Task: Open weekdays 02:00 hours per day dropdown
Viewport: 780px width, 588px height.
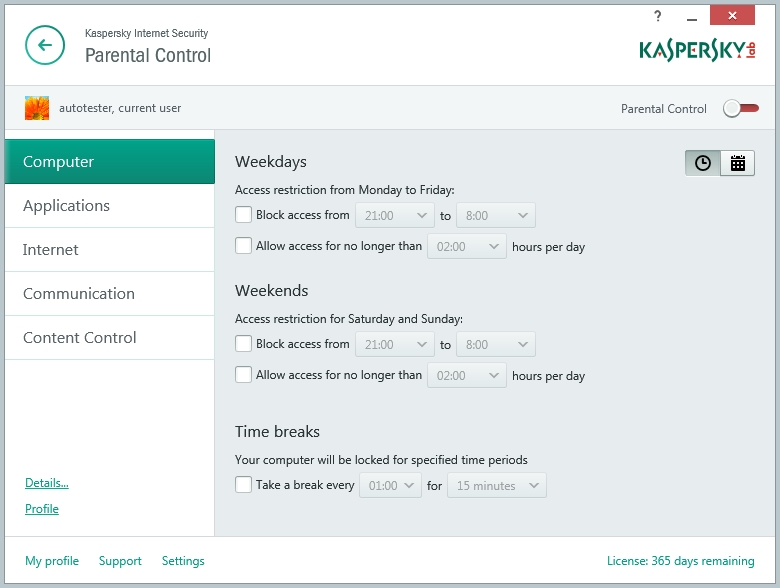Action: click(x=467, y=246)
